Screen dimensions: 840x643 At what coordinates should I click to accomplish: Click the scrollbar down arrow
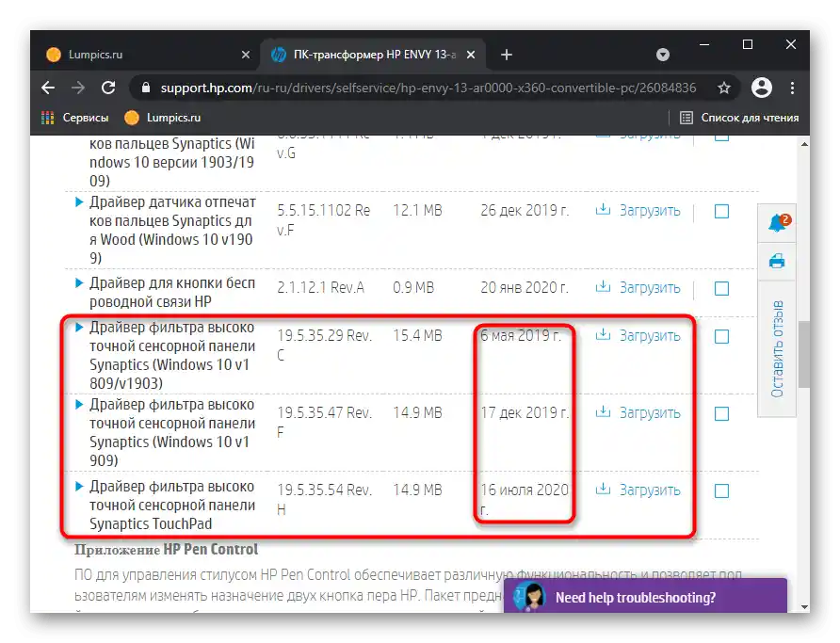pyautogui.click(x=804, y=606)
